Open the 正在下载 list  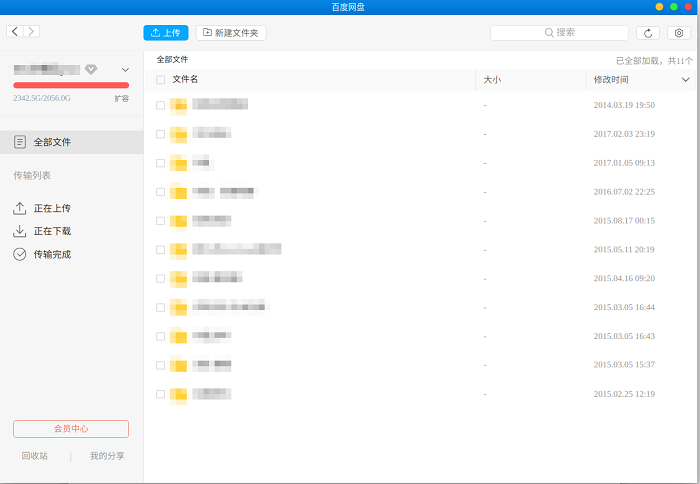[42, 231]
